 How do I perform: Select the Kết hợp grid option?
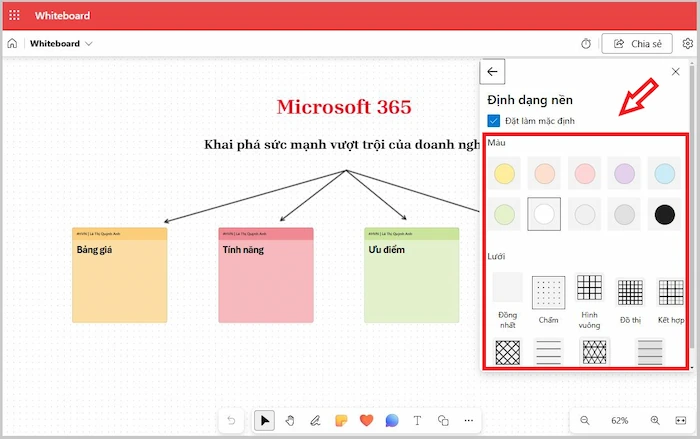[x=671, y=292]
